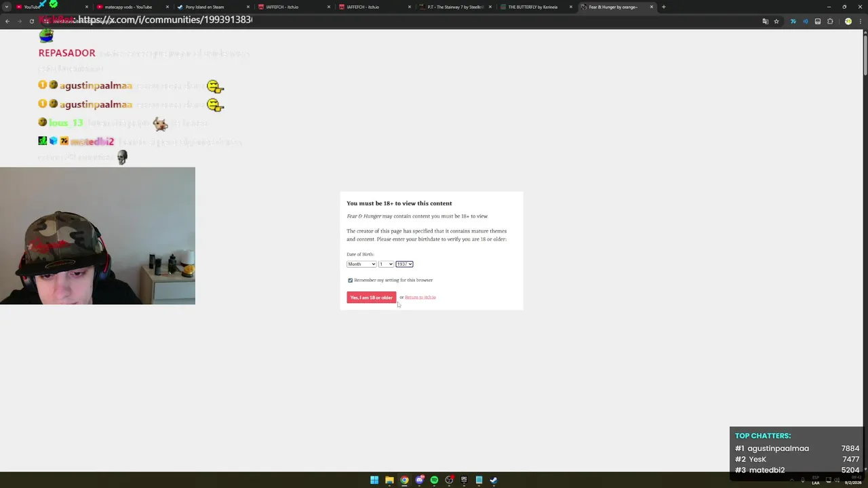Click the 'TOP CHATTERS:' heading
The image size is (868, 488).
(x=763, y=436)
